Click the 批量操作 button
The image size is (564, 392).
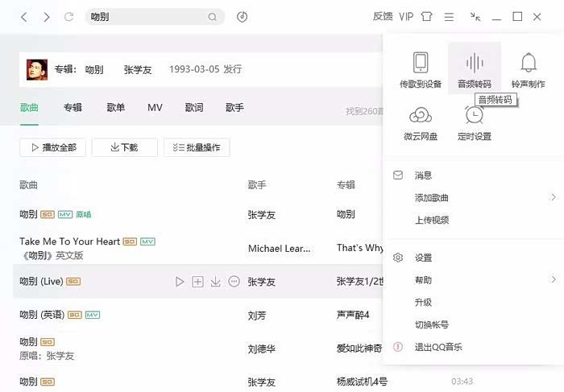click(197, 147)
